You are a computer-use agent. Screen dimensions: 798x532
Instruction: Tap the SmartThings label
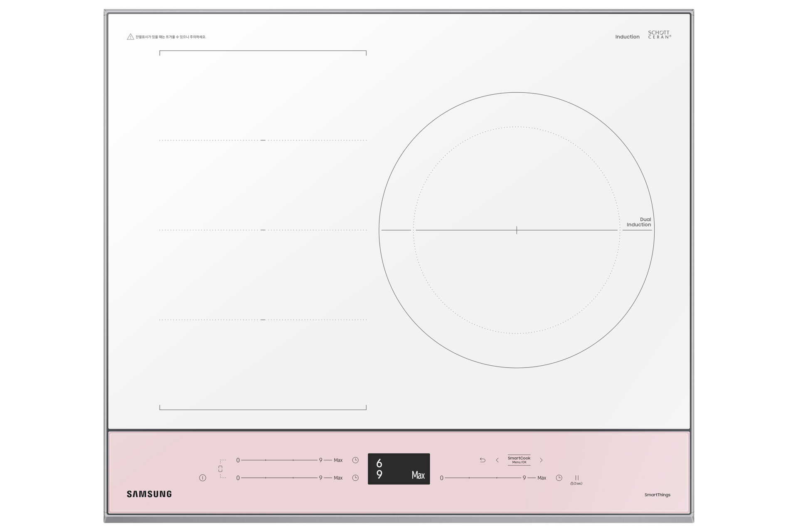click(658, 495)
